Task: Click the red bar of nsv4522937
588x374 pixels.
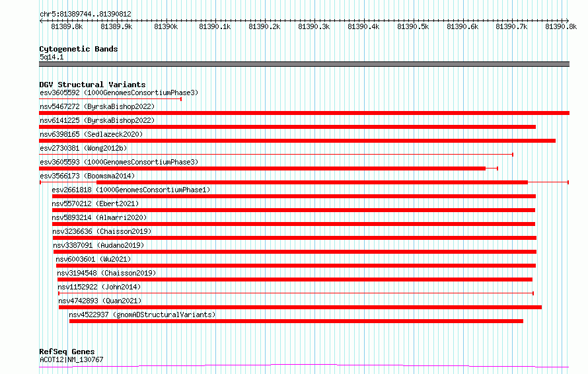Action: pyautogui.click(x=296, y=321)
